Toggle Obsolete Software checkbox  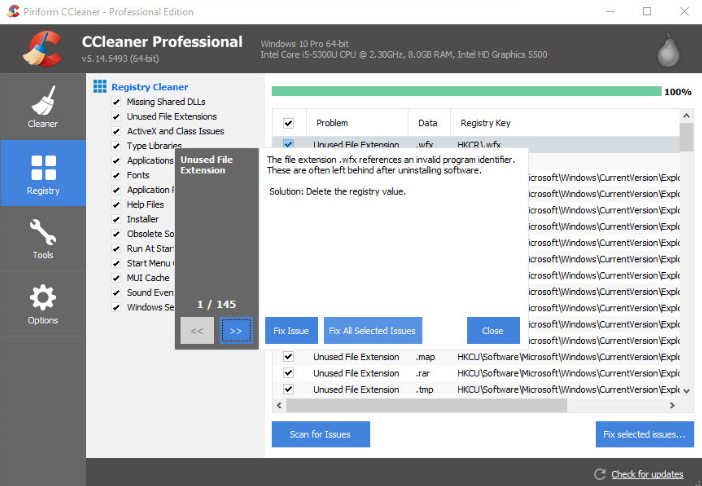(x=116, y=234)
